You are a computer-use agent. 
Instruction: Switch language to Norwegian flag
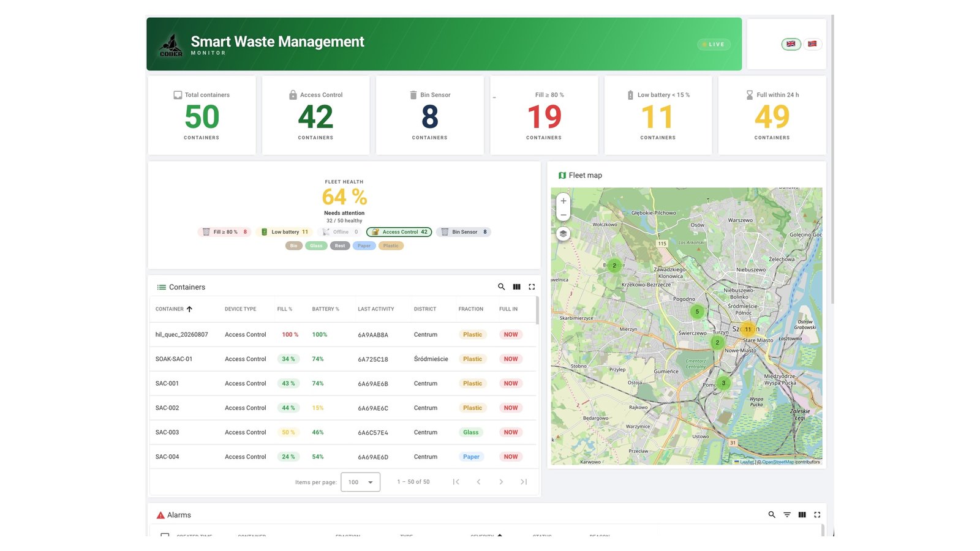(812, 44)
